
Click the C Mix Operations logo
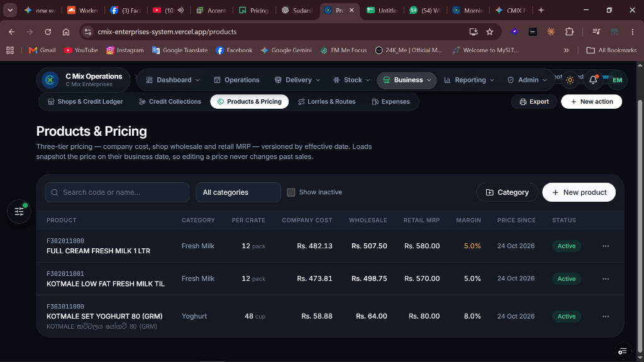(x=50, y=80)
